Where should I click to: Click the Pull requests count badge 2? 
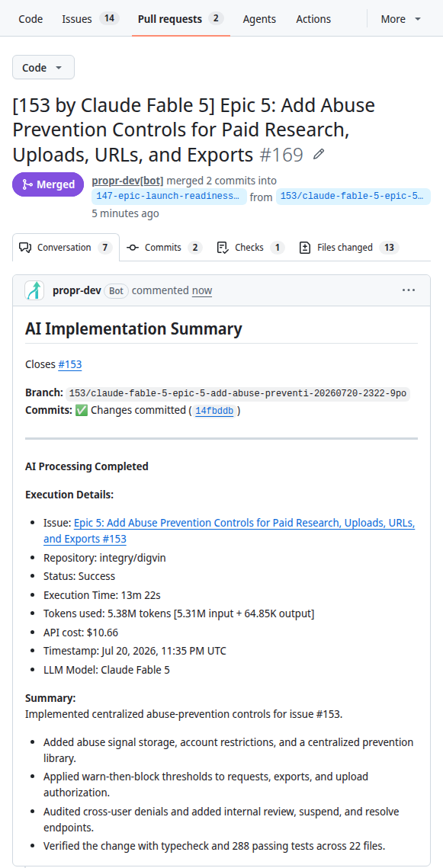pyautogui.click(x=216, y=18)
